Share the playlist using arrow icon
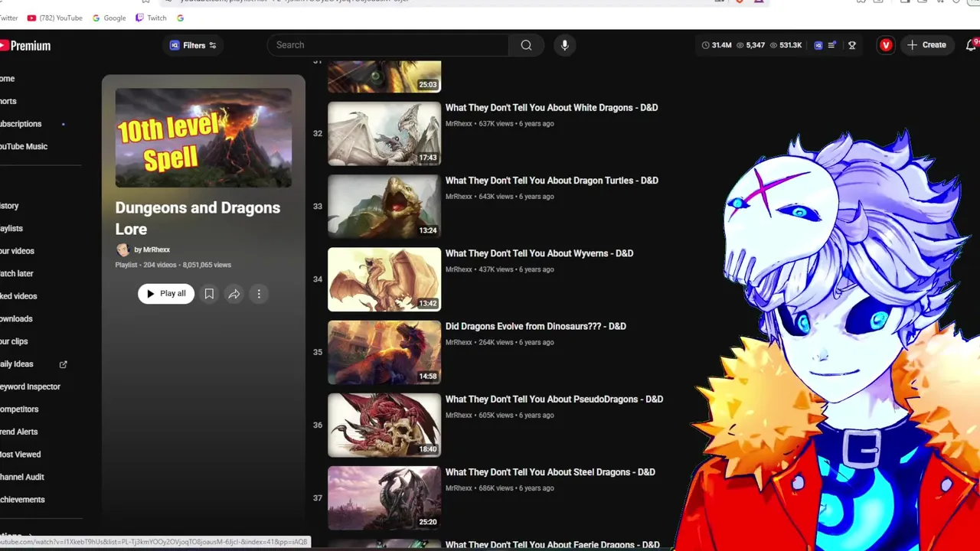This screenshot has width=980, height=551. point(234,294)
